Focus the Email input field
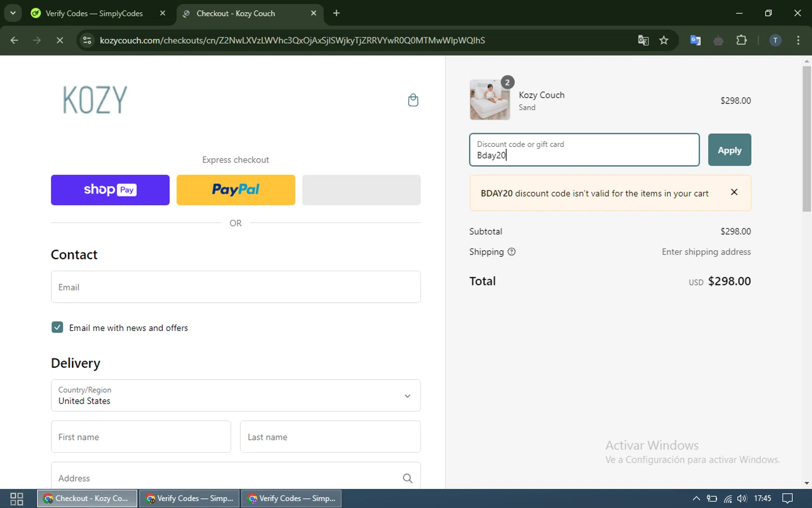The image size is (812, 508). pyautogui.click(x=235, y=287)
